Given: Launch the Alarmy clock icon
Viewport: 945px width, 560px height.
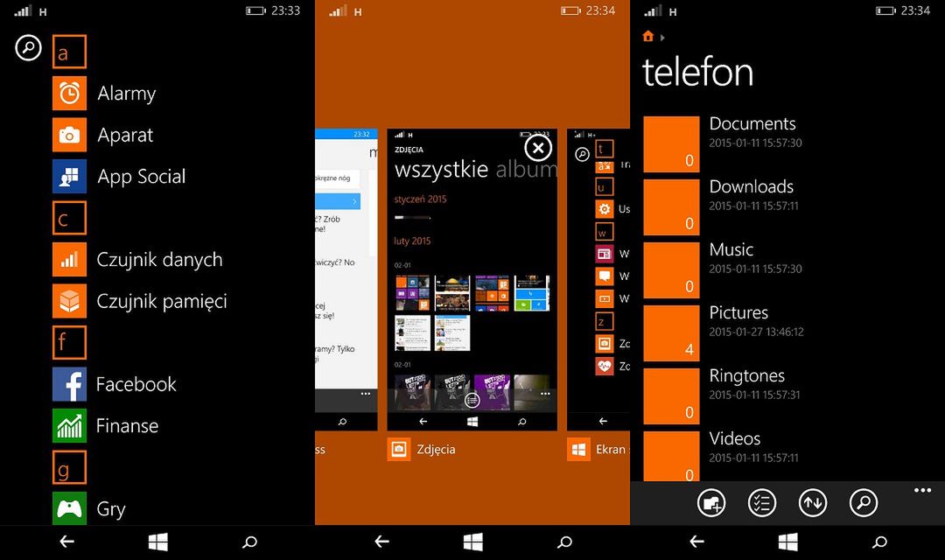Looking at the screenshot, I should tap(69, 94).
